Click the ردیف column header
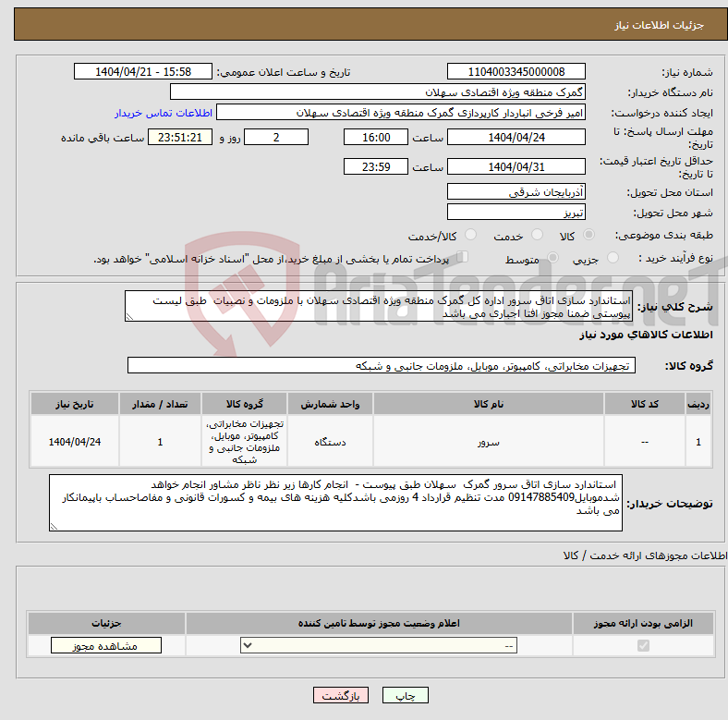This screenshot has height=720, width=728. [698, 404]
